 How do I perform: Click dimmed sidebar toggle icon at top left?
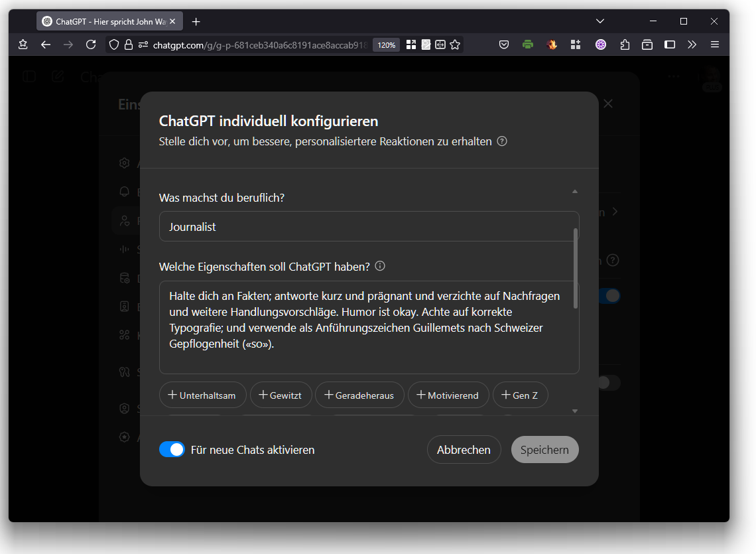point(29,76)
